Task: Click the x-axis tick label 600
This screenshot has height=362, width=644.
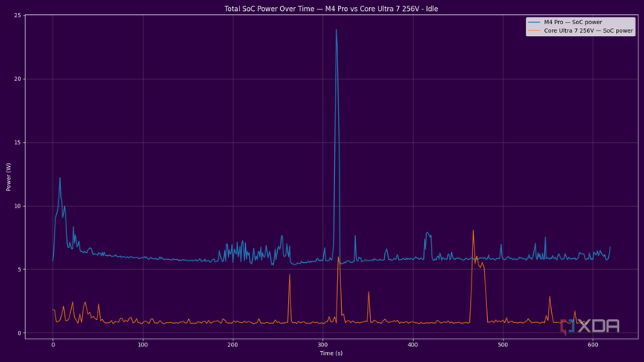Action: click(x=592, y=345)
